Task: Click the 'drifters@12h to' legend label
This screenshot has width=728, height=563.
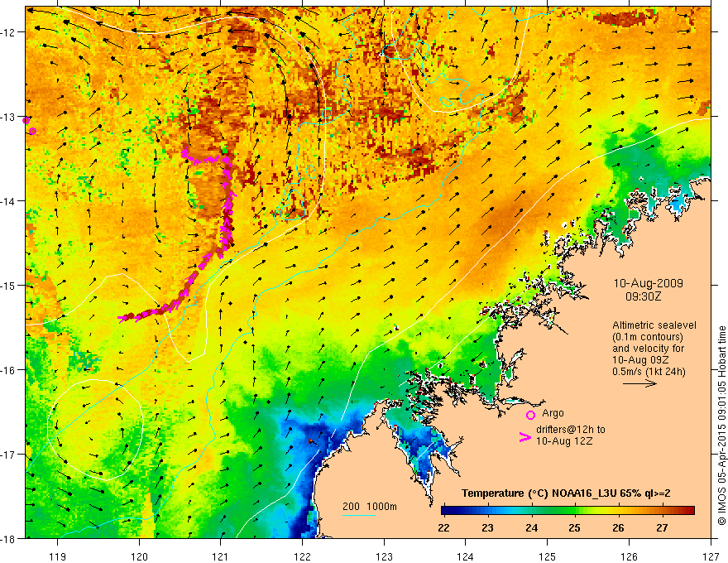Action: tap(571, 430)
